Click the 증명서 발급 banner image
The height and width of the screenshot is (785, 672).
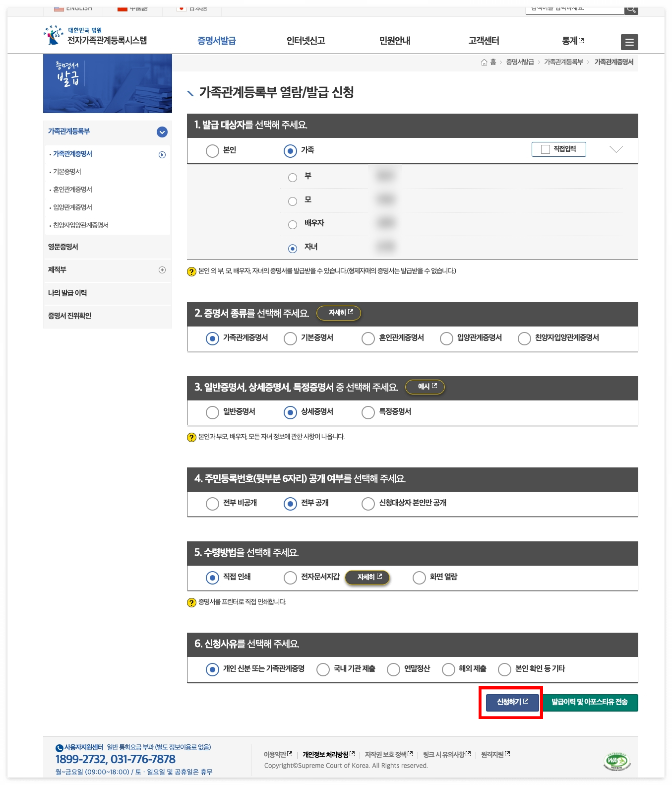tap(108, 84)
